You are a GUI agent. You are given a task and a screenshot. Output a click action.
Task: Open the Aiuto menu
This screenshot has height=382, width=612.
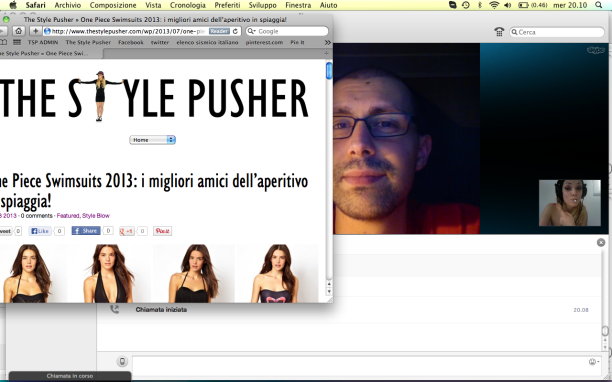tap(328, 5)
